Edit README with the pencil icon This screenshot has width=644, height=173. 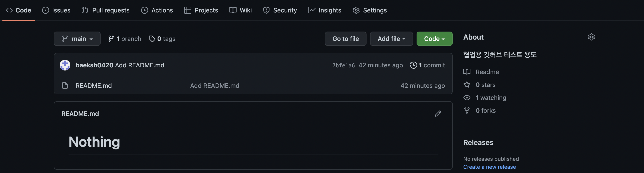pyautogui.click(x=438, y=114)
